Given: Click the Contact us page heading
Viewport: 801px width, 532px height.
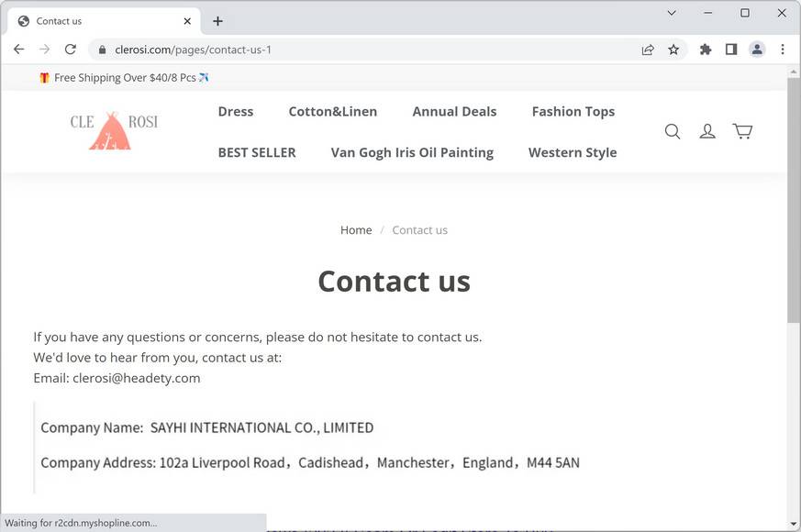Looking at the screenshot, I should click(x=394, y=282).
